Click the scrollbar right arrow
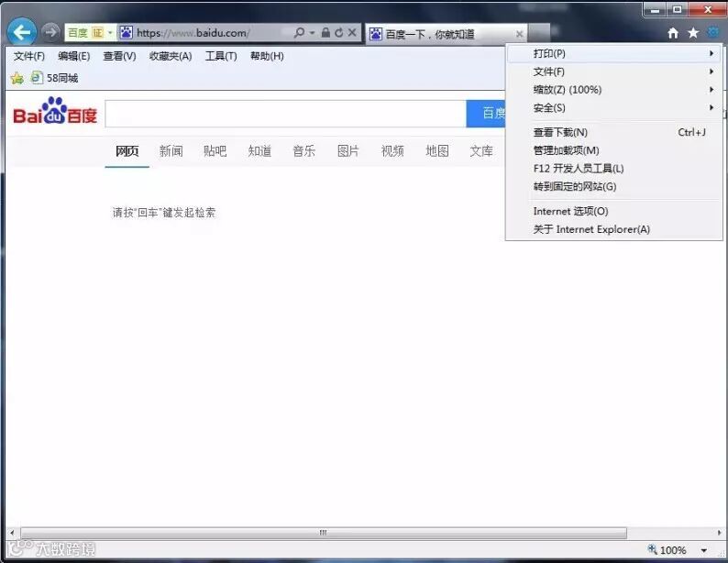Viewport: 728px width, 563px height. (719, 533)
